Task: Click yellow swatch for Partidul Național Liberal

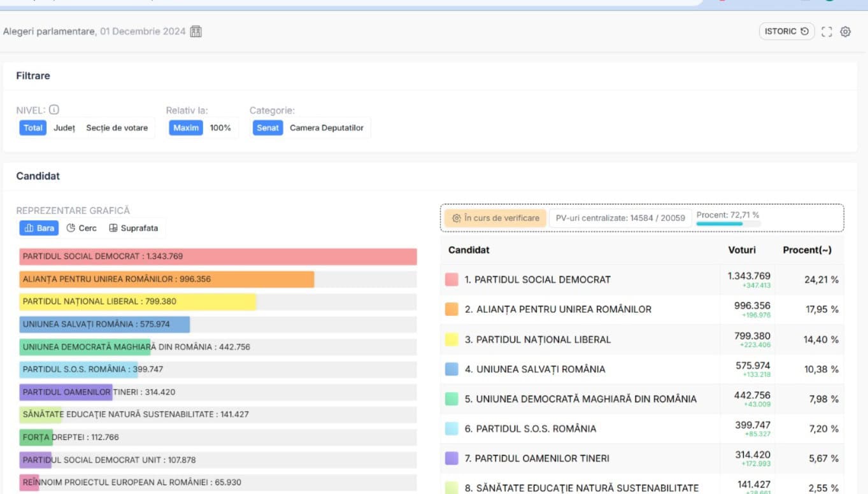Action: 452,339
